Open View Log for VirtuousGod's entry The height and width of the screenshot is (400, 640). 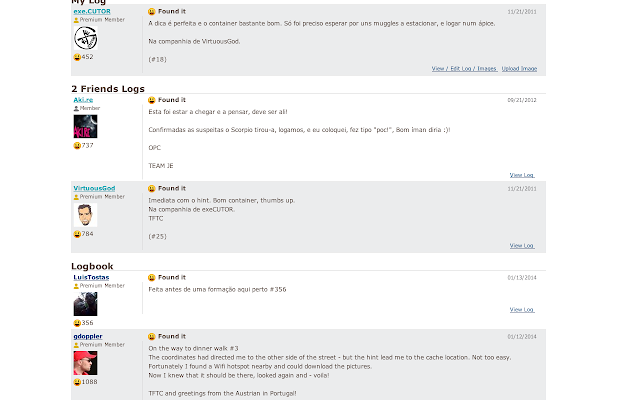tap(521, 245)
